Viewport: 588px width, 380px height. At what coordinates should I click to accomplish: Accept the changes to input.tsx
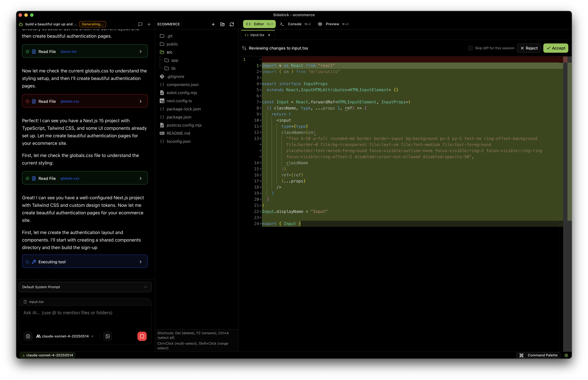pos(556,48)
